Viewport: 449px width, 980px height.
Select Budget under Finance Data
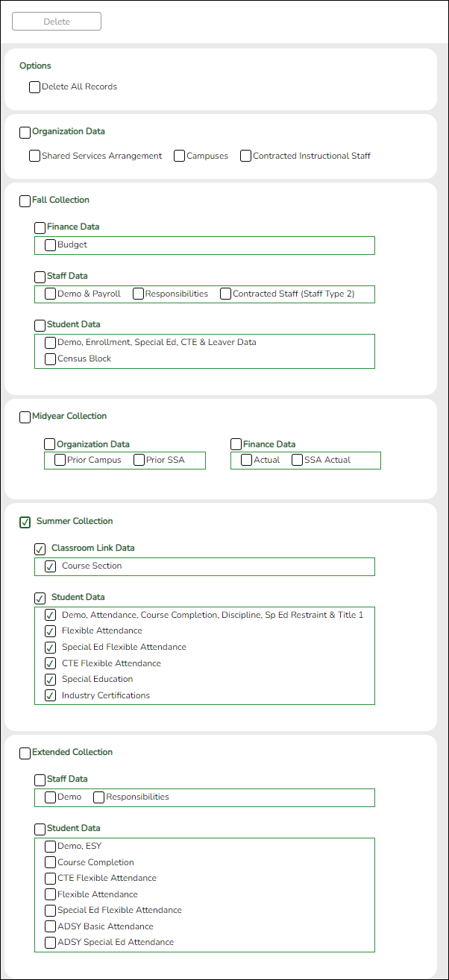[50, 244]
